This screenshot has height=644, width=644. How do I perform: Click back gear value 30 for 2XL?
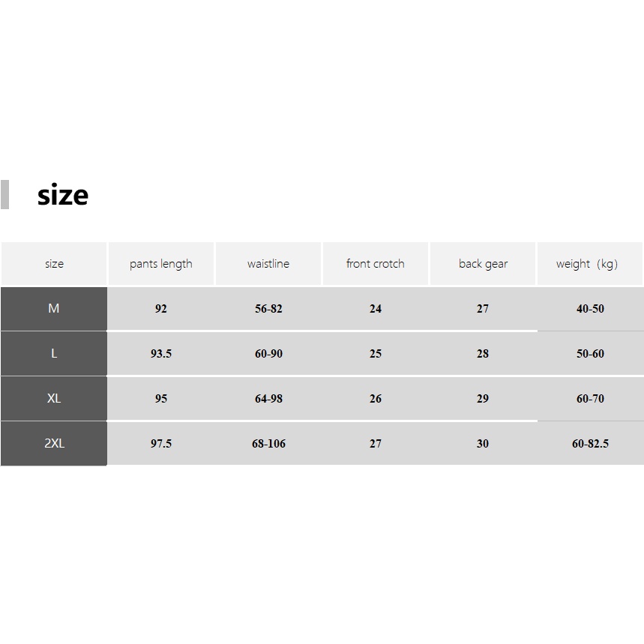[x=483, y=444]
